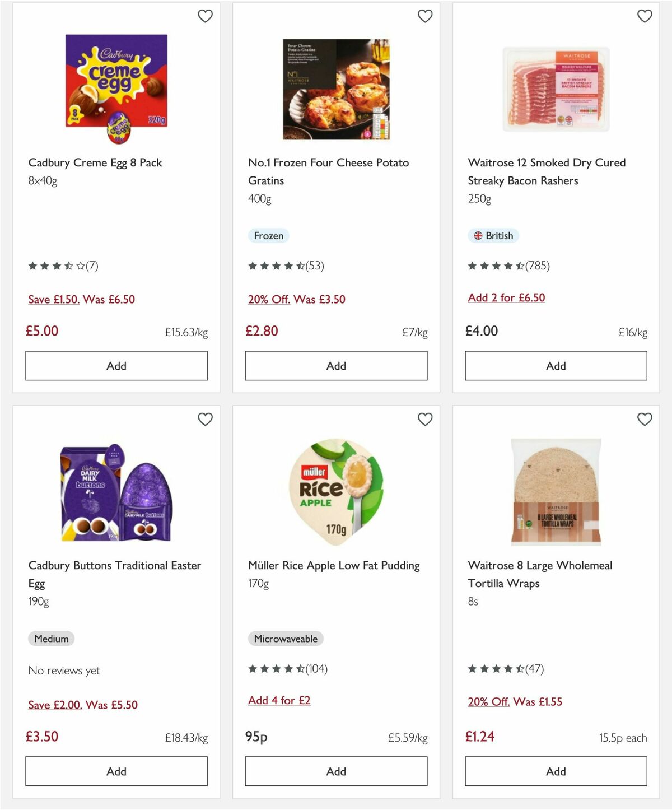This screenshot has height=810, width=672.
Task: Open the Four Cheese Potato Gratins product title
Action: click(x=329, y=171)
